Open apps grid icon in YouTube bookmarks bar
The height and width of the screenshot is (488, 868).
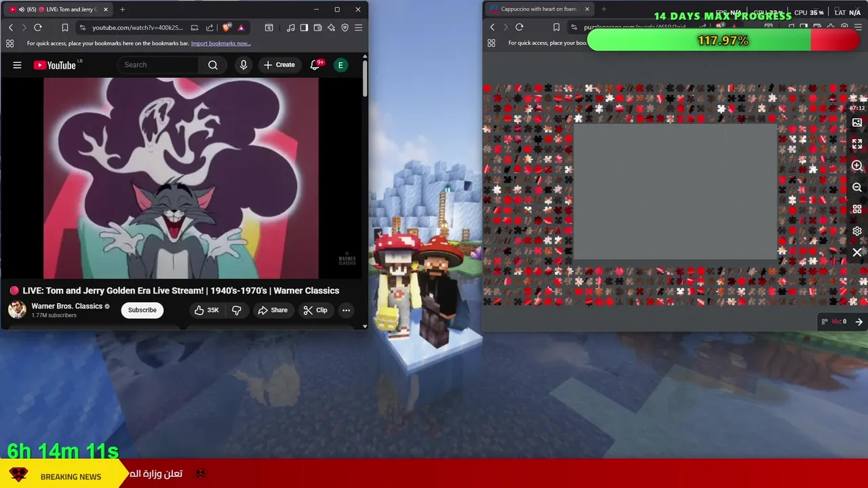click(10, 43)
